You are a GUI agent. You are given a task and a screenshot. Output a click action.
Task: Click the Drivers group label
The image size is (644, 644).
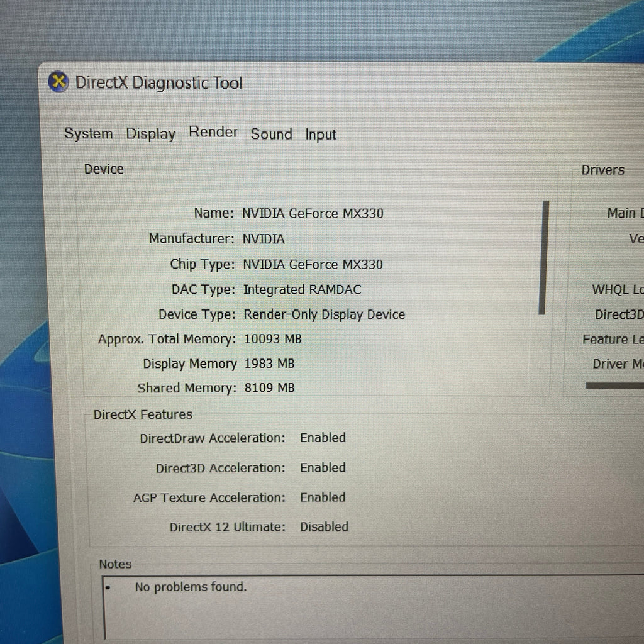[x=602, y=170]
